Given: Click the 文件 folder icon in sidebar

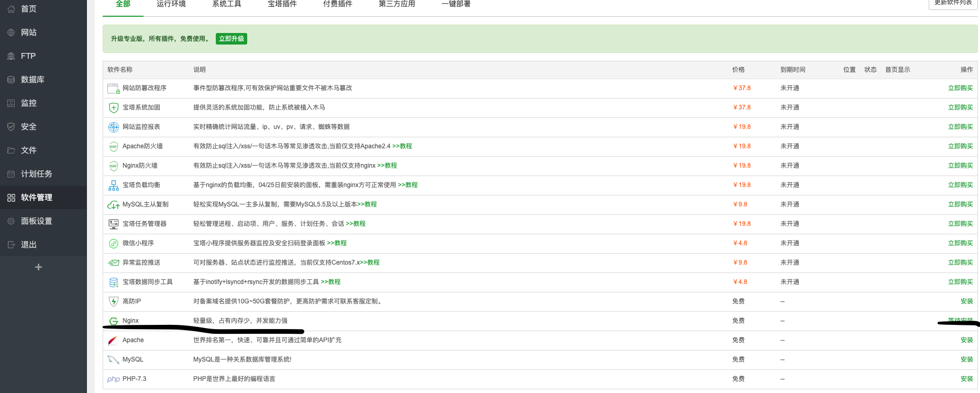Looking at the screenshot, I should 11,150.
